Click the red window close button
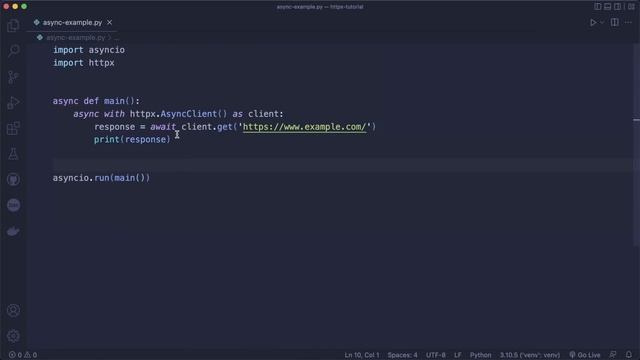 (x=6, y=6)
